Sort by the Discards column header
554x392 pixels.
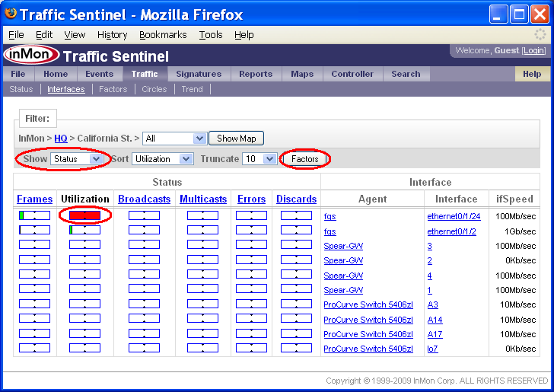(297, 199)
